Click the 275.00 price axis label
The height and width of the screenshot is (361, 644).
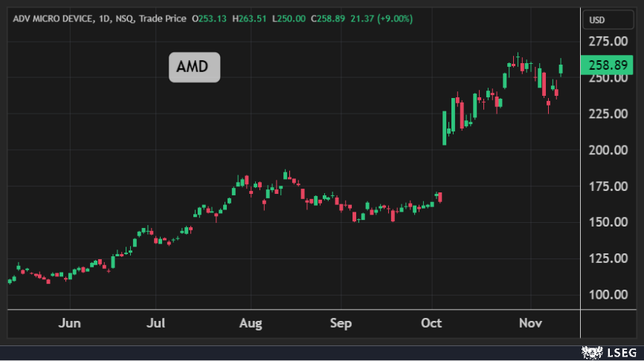pos(608,42)
